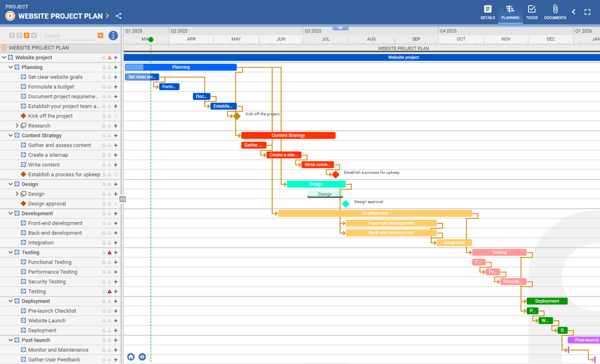Collapse the Planning group

(10, 67)
